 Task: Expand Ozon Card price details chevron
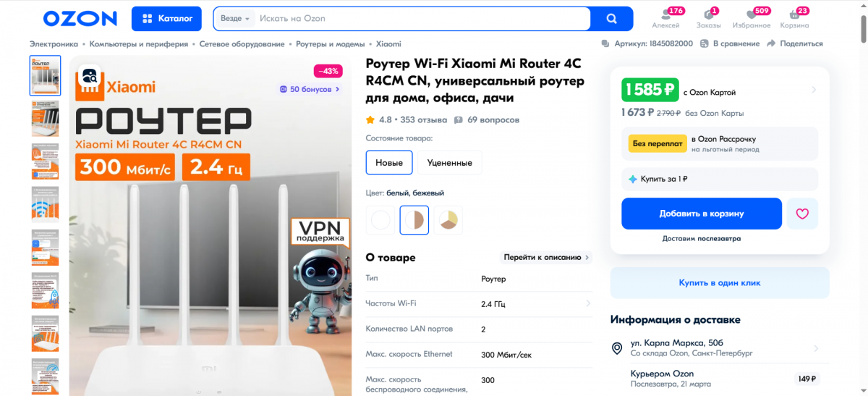click(814, 90)
